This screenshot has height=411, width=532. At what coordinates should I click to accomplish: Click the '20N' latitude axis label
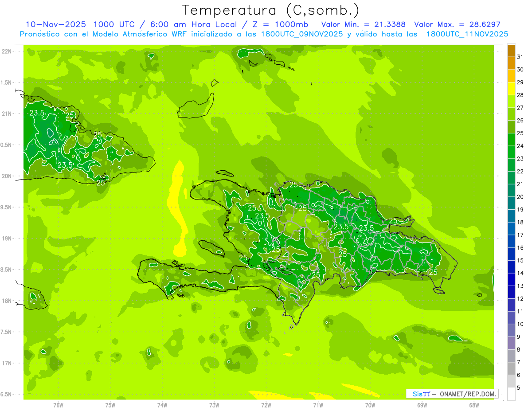(x=7, y=176)
